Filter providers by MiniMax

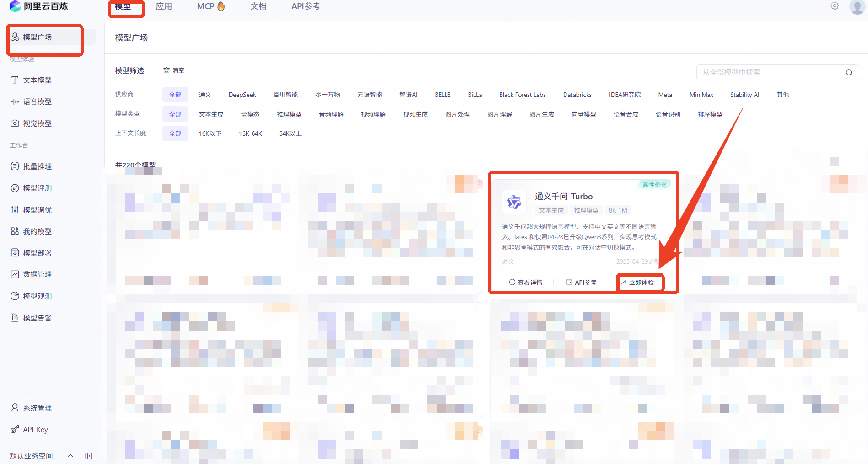[x=701, y=95]
